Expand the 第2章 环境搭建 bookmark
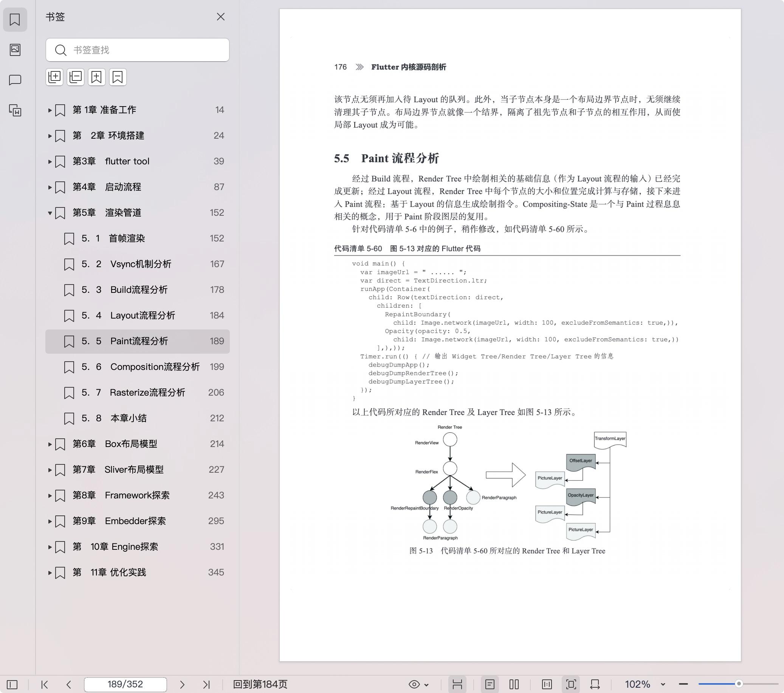The width and height of the screenshot is (784, 693). [50, 136]
